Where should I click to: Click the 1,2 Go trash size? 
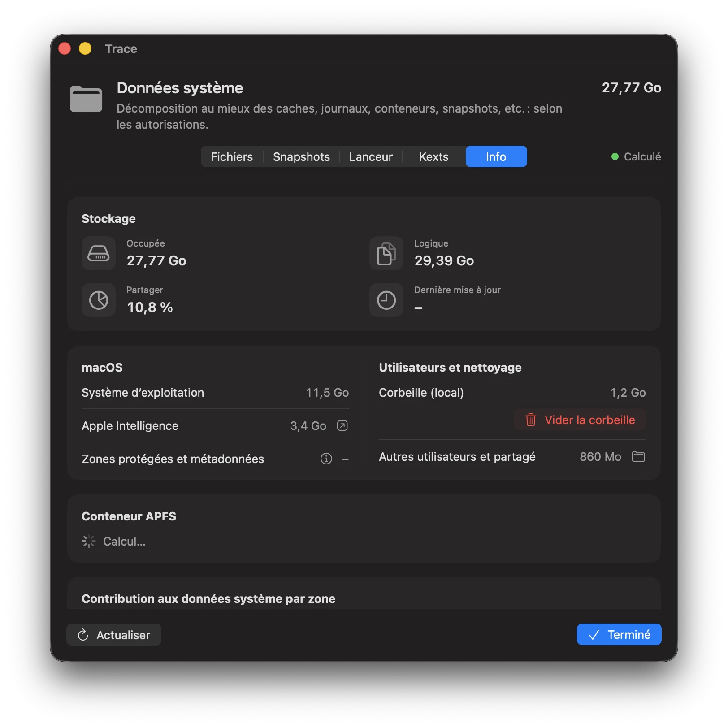pyautogui.click(x=628, y=393)
